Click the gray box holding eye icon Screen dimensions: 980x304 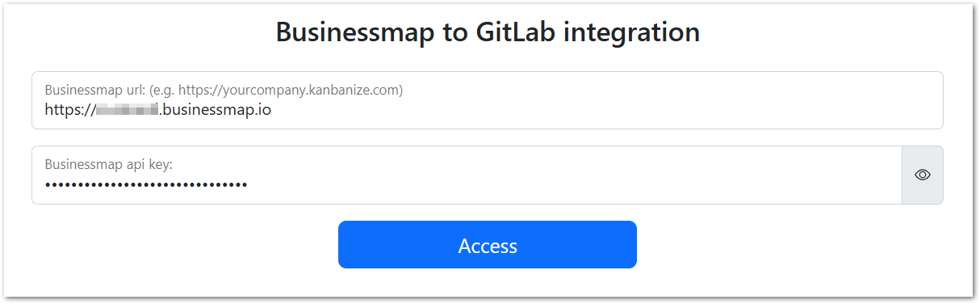pyautogui.click(x=923, y=175)
